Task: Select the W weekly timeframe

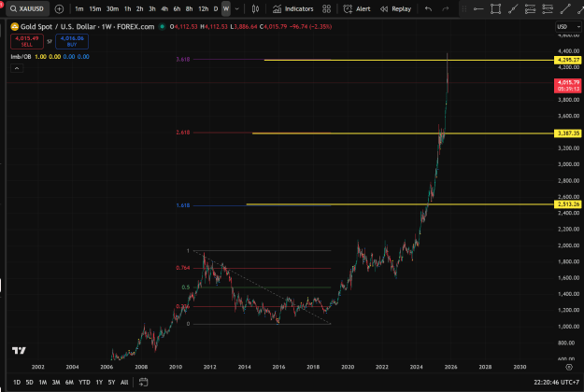Action: [x=226, y=9]
